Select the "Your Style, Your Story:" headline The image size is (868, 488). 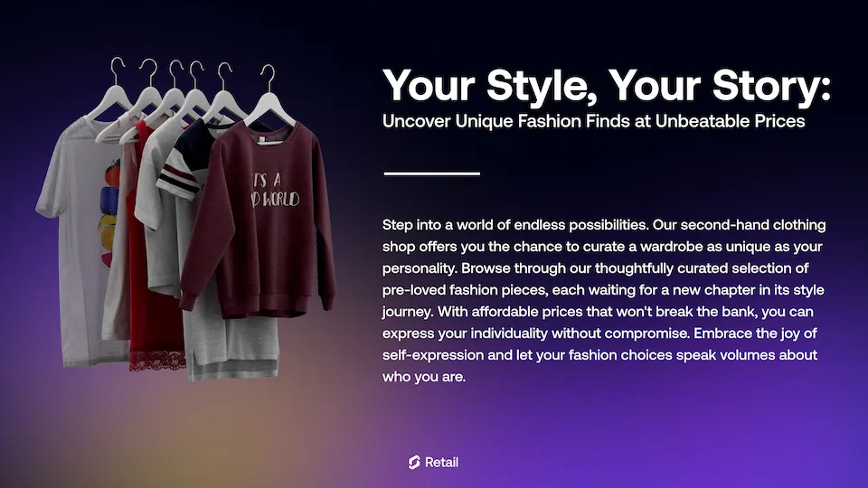[606, 87]
